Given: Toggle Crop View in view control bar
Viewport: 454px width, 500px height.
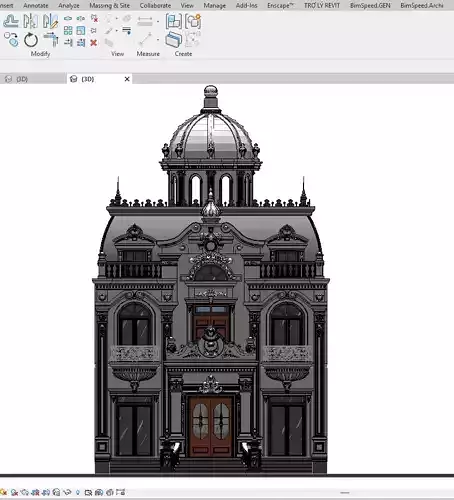Looking at the screenshot, I should coord(35,492).
